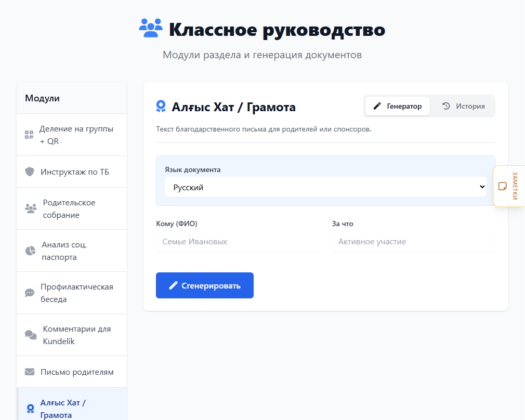This screenshot has width=525, height=420.
Task: Click the envelope icon for Письмо родителям
Action: [30, 372]
